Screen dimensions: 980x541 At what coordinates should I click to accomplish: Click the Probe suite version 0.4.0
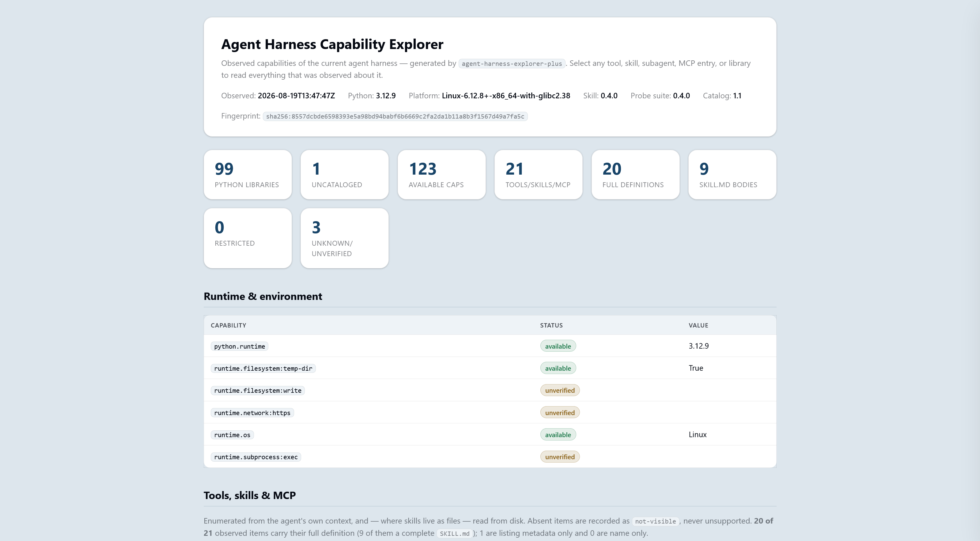tap(681, 96)
